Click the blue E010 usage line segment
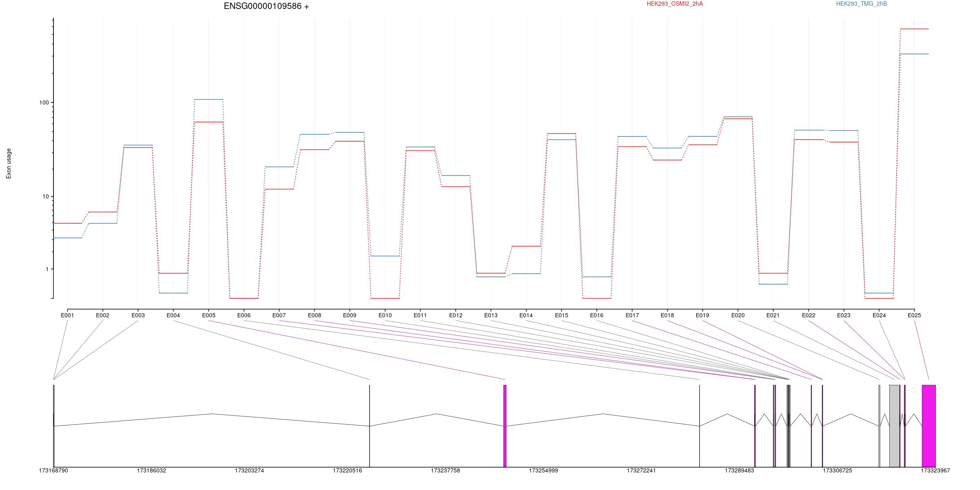Image resolution: width=980 pixels, height=490 pixels. pyautogui.click(x=385, y=256)
